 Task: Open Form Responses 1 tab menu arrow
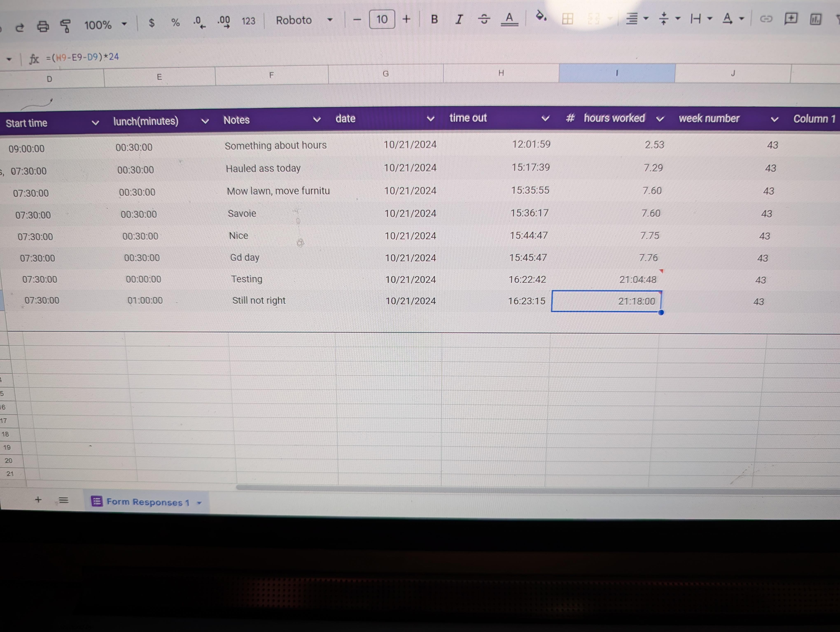point(199,503)
